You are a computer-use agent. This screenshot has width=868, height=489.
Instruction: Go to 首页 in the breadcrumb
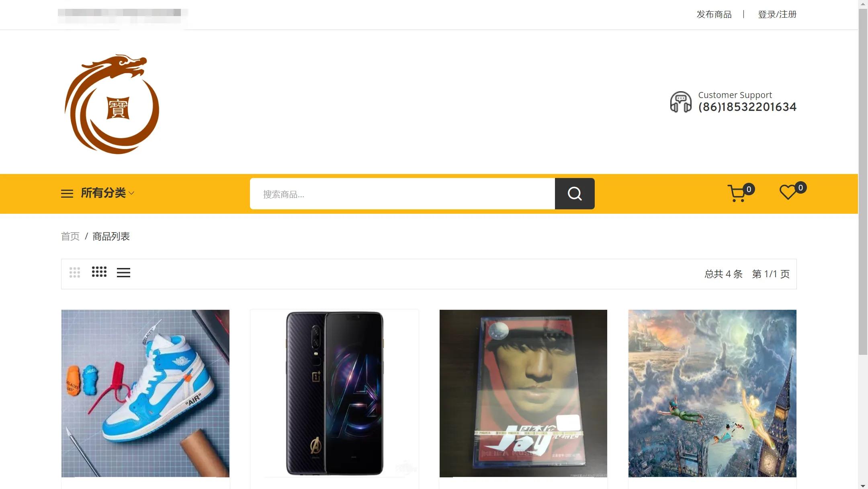pyautogui.click(x=70, y=236)
